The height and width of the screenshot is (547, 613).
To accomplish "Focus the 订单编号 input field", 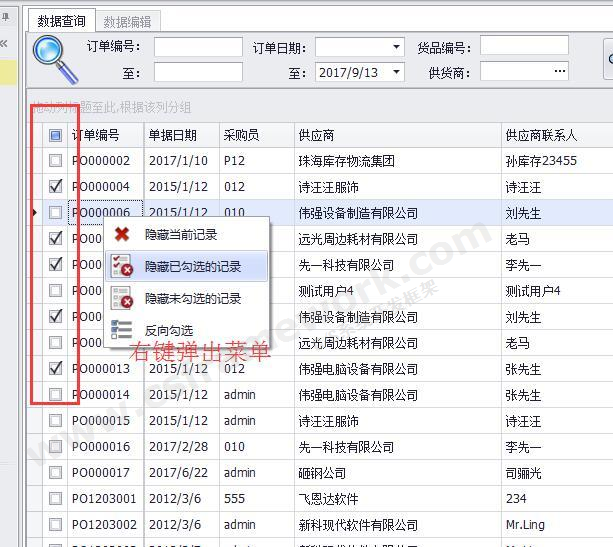I will click(x=198, y=47).
